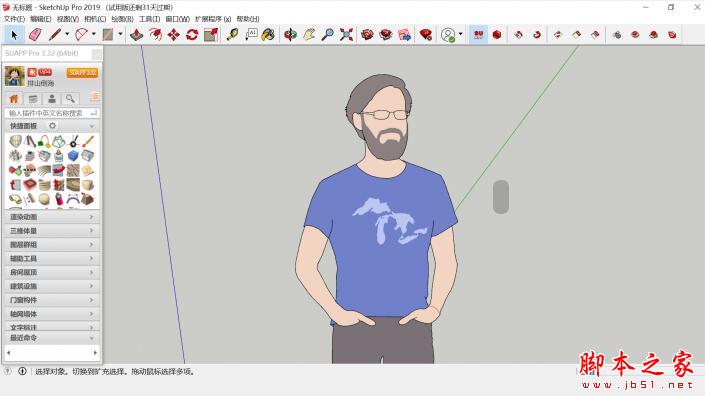This screenshot has height=396, width=705.
Task: Expand the 三维体量 category
Action: pos(52,231)
